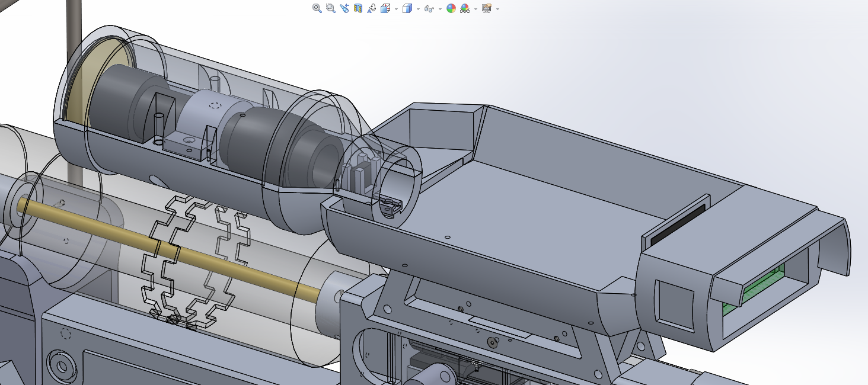Image resolution: width=868 pixels, height=385 pixels.
Task: Open the Edit Appearance color ball
Action: 451,8
